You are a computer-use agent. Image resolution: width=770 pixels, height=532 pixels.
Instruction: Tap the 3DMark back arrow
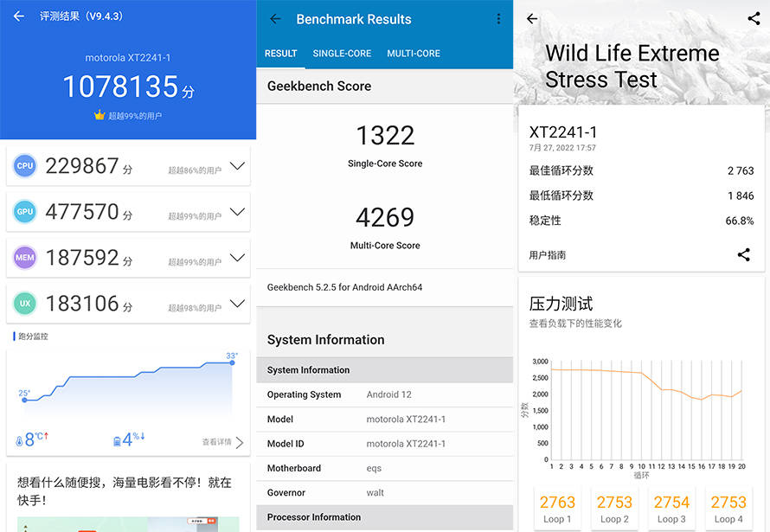(x=532, y=19)
